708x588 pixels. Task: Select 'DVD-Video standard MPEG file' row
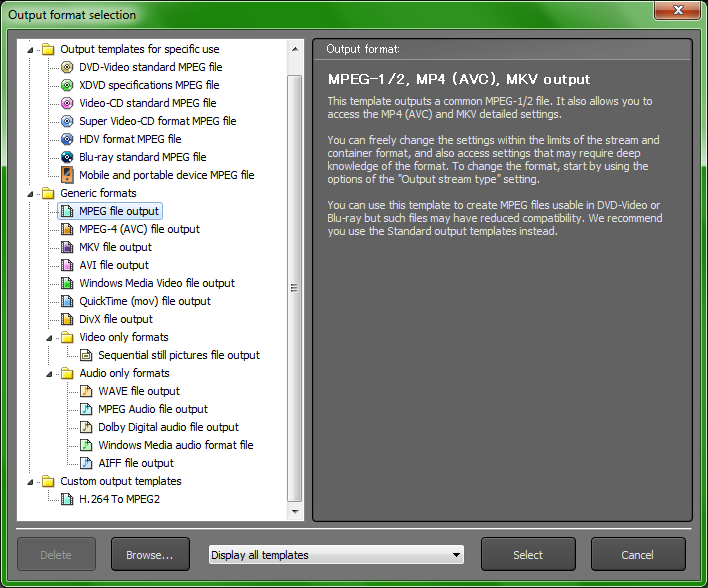click(150, 67)
